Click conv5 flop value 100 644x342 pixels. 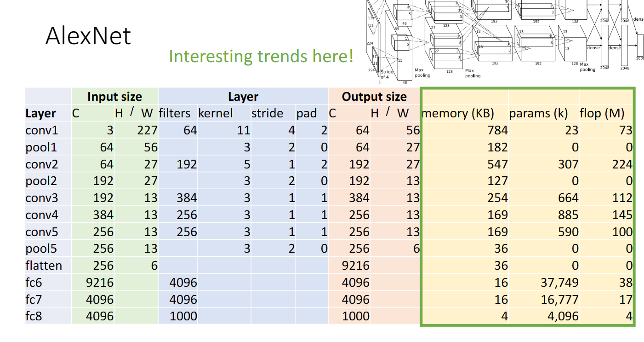pos(622,232)
